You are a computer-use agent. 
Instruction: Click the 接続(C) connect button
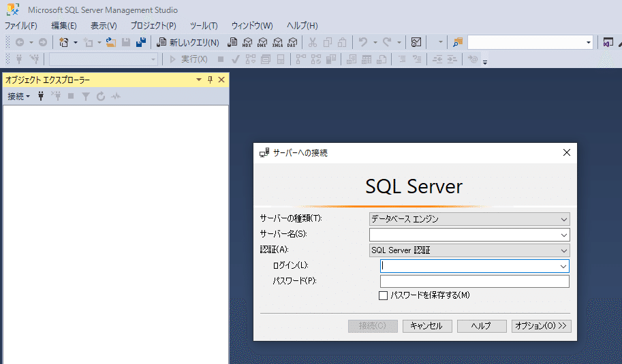pos(373,326)
